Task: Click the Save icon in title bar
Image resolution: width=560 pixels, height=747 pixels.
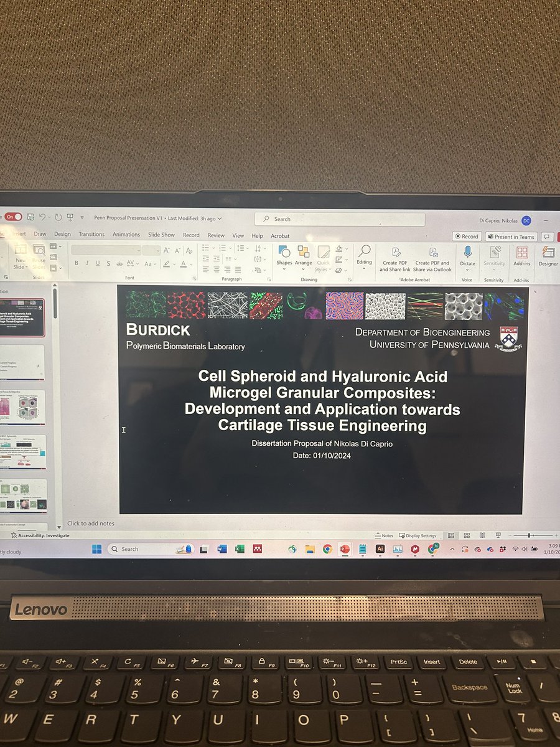Action: pos(30,217)
